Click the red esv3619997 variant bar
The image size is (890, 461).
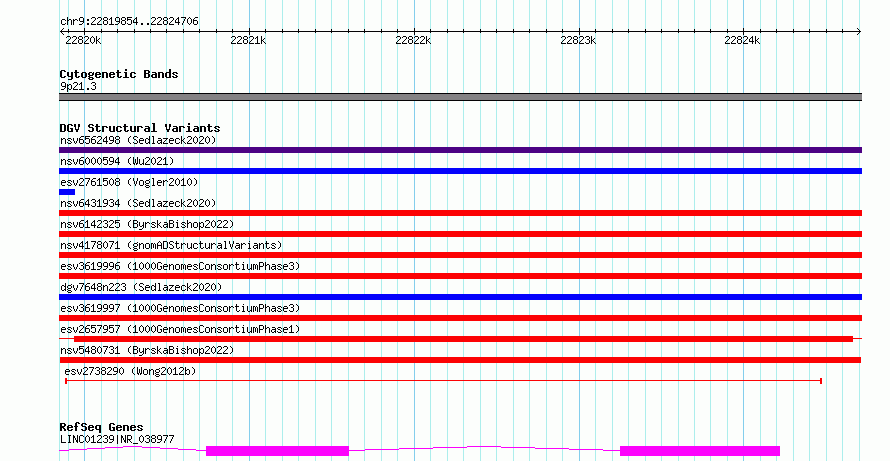pos(460,318)
